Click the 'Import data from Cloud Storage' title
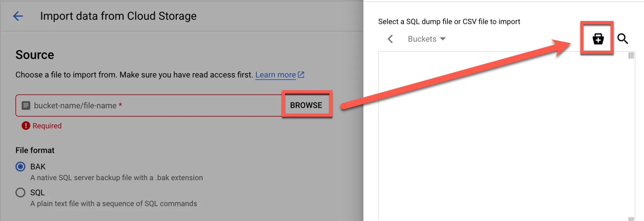 coord(118,16)
